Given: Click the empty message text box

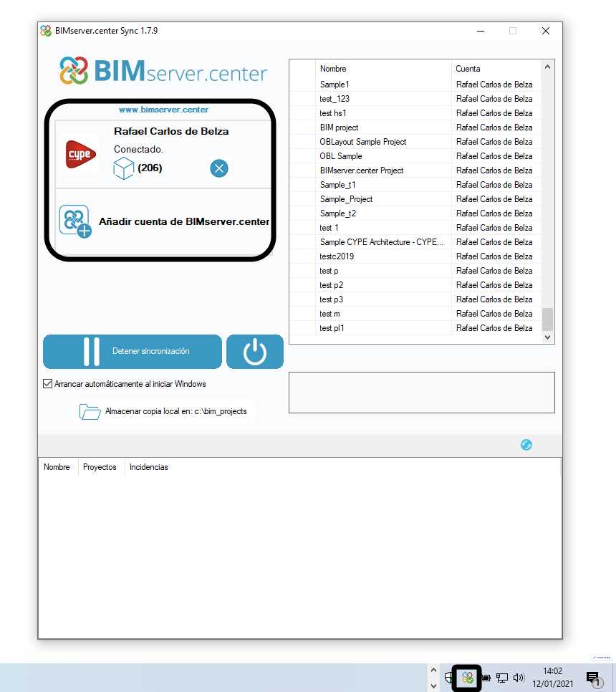Looking at the screenshot, I should (422, 393).
